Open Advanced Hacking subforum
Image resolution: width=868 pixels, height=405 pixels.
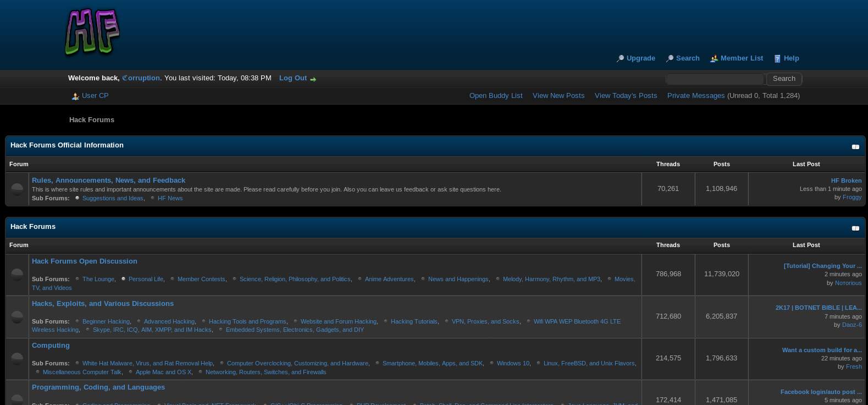[169, 321]
